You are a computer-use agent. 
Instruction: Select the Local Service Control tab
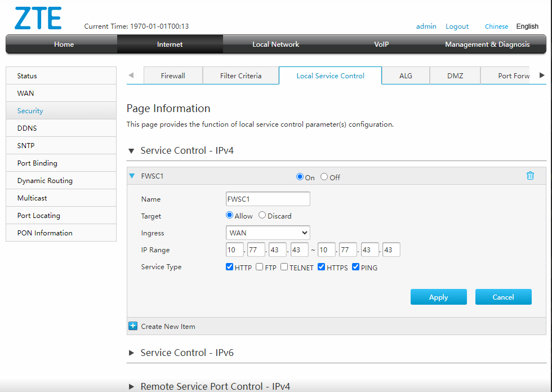pyautogui.click(x=330, y=75)
